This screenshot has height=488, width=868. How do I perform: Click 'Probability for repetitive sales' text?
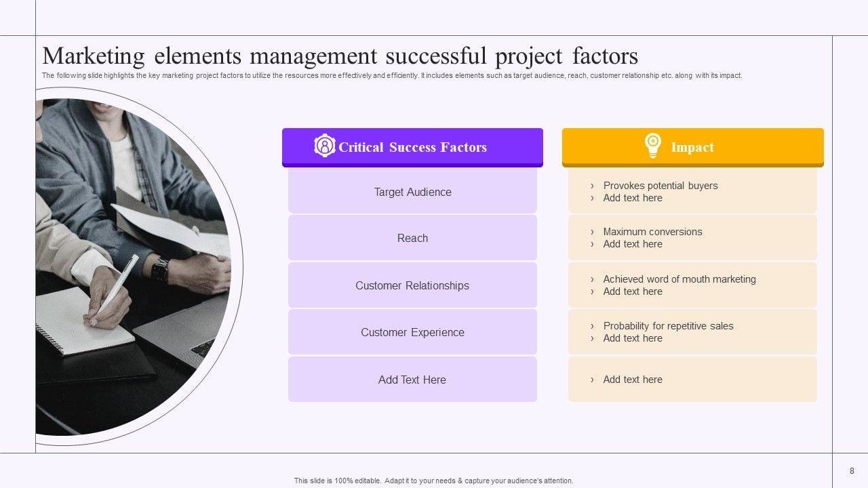coord(669,326)
